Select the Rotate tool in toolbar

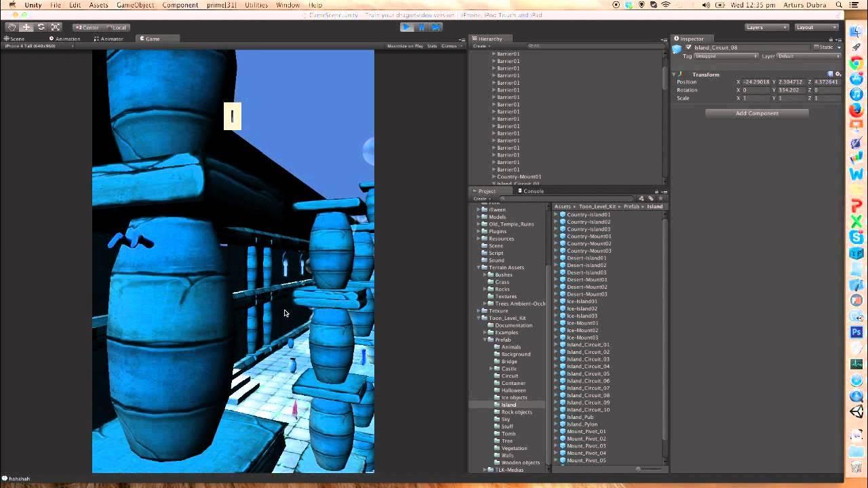tap(41, 27)
